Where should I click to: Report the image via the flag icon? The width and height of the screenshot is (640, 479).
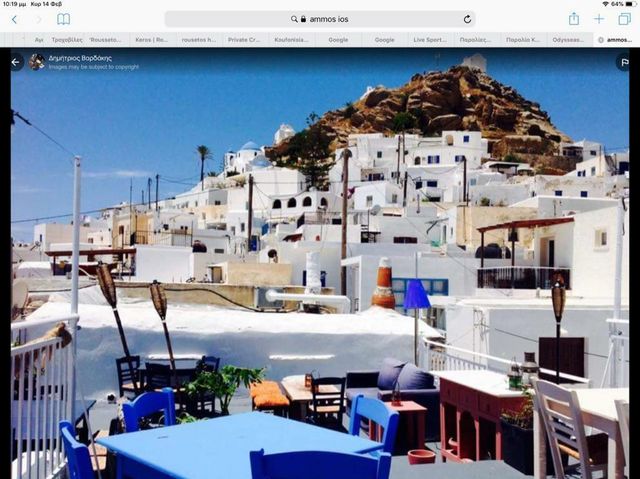point(622,62)
